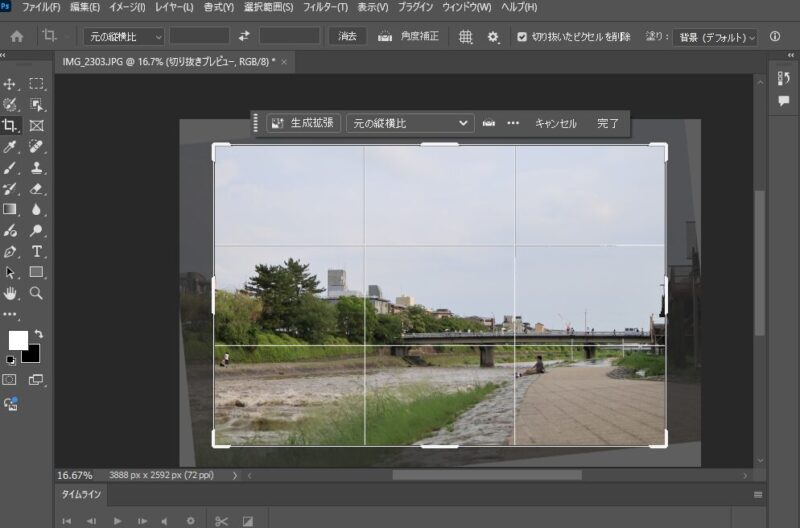Image resolution: width=800 pixels, height=528 pixels.
Task: Open crop overlay grid options
Action: (465, 37)
